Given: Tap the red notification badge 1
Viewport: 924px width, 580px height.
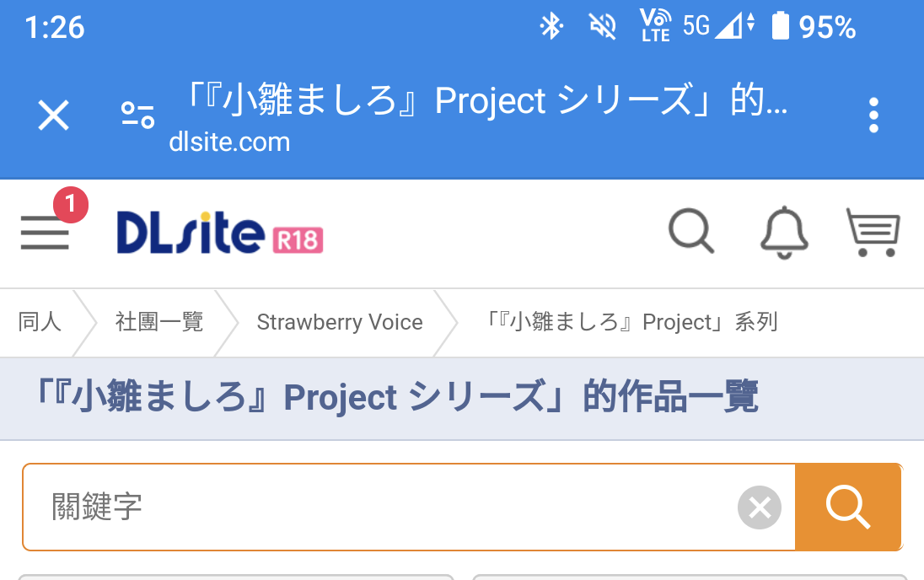Looking at the screenshot, I should pyautogui.click(x=71, y=205).
